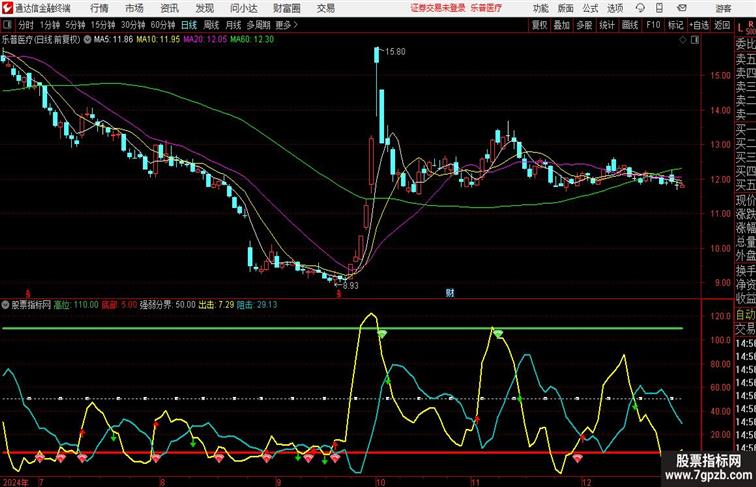Click the diamond icon at chart top right
This screenshot has width=756, height=487.
pyautogui.click(x=683, y=40)
